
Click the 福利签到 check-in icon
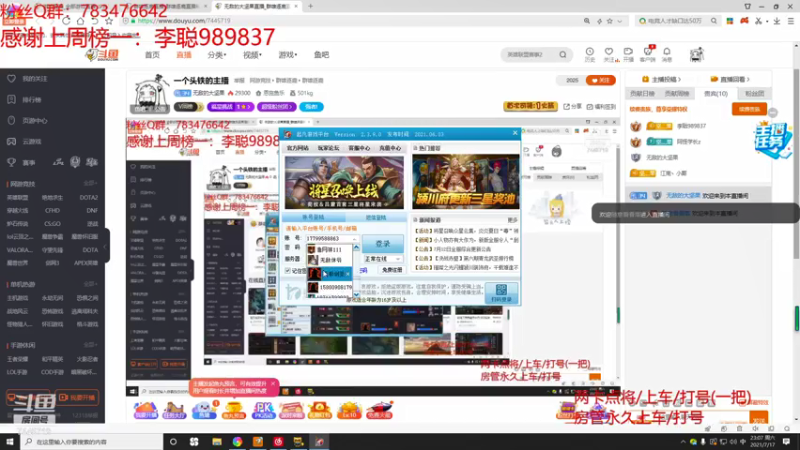point(601,107)
